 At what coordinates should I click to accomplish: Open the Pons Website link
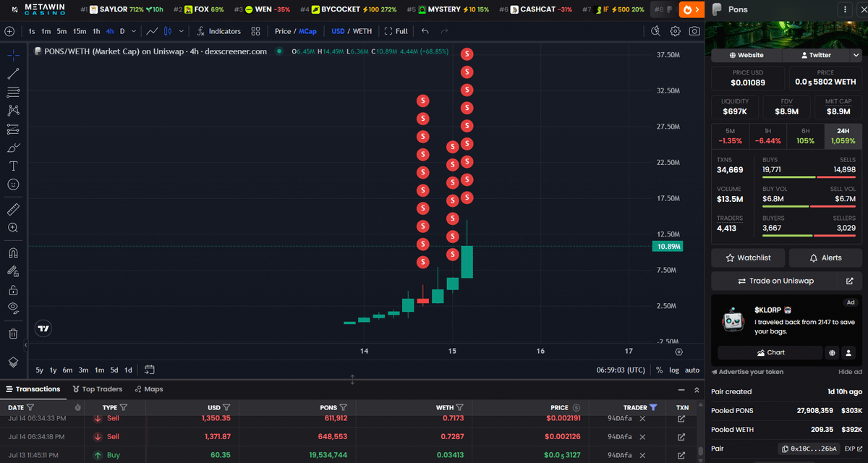746,55
